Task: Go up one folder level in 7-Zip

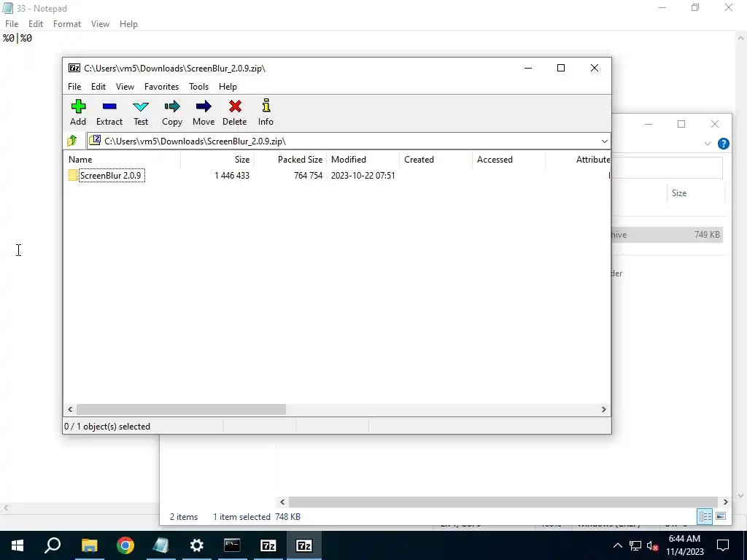Action: pyautogui.click(x=72, y=141)
